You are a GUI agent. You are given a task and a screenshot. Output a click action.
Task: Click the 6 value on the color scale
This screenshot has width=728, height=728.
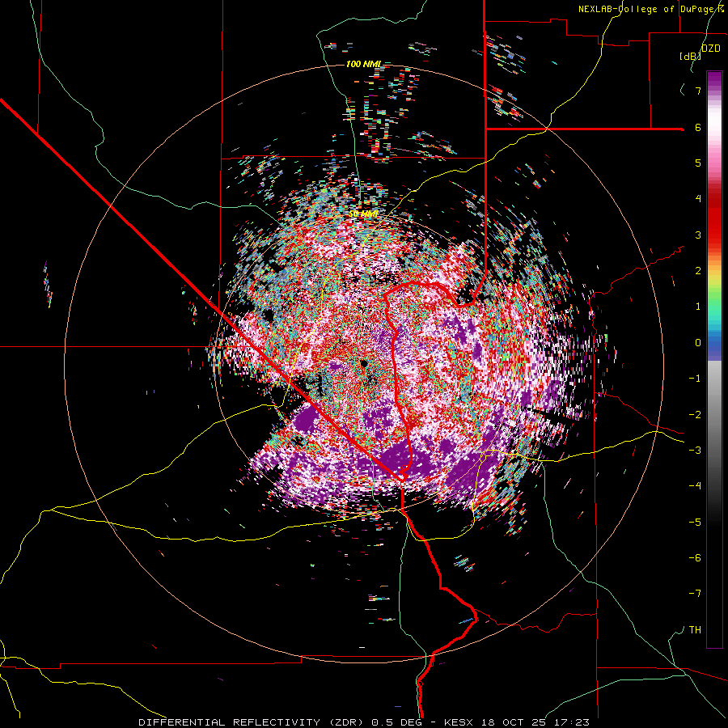point(698,127)
